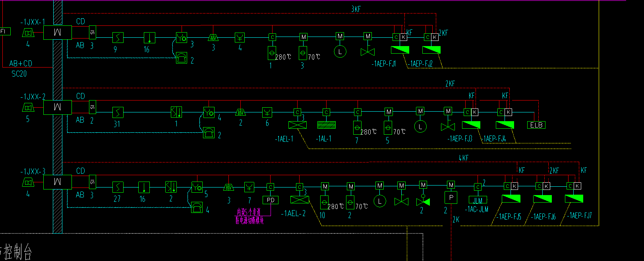Image resolution: width=644 pixels, height=261 pixels.
Task: Select the valve symbol in -1JXX-1 row
Action: (x=368, y=52)
